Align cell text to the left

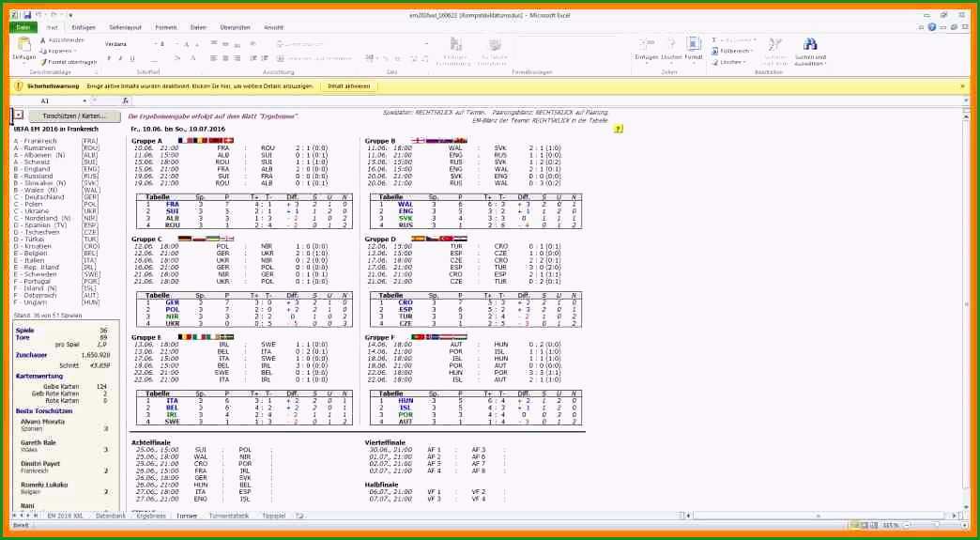pyautogui.click(x=214, y=58)
